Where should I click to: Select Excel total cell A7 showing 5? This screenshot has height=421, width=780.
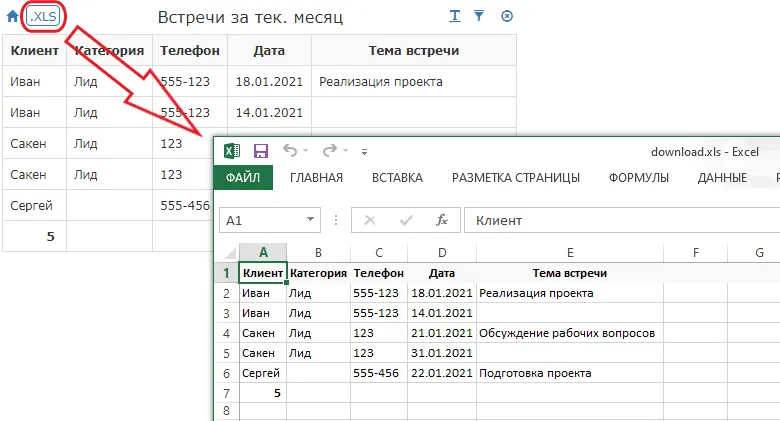click(263, 393)
